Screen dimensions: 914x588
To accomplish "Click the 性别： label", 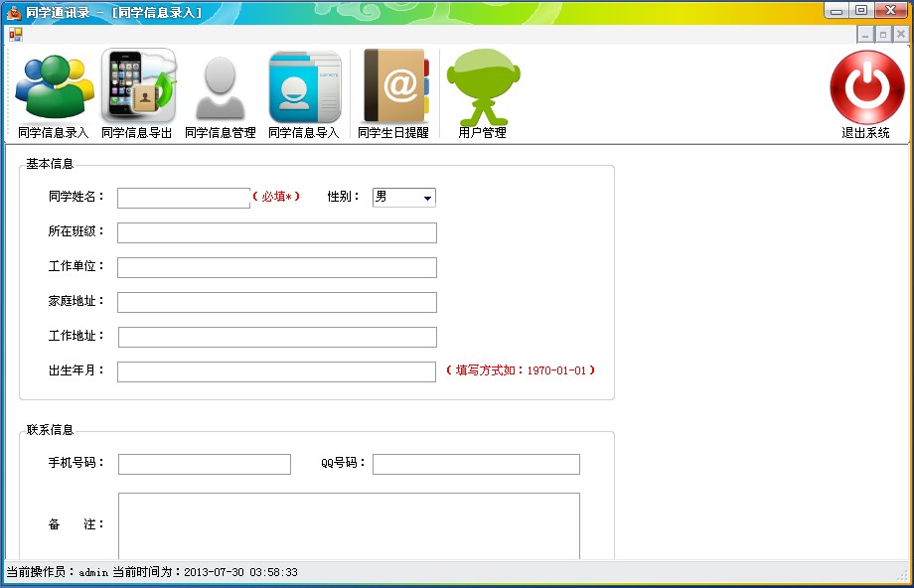I will (344, 197).
